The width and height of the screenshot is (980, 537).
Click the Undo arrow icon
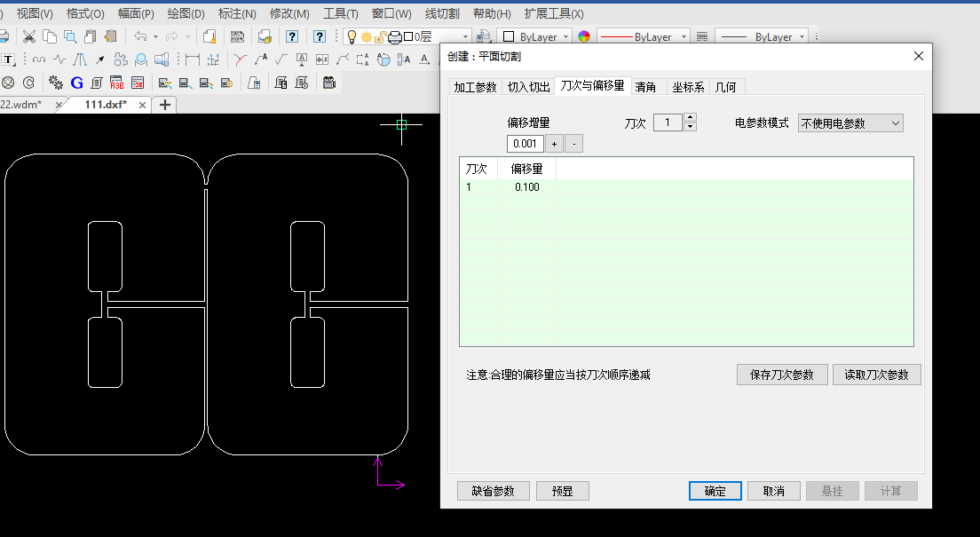coord(140,36)
